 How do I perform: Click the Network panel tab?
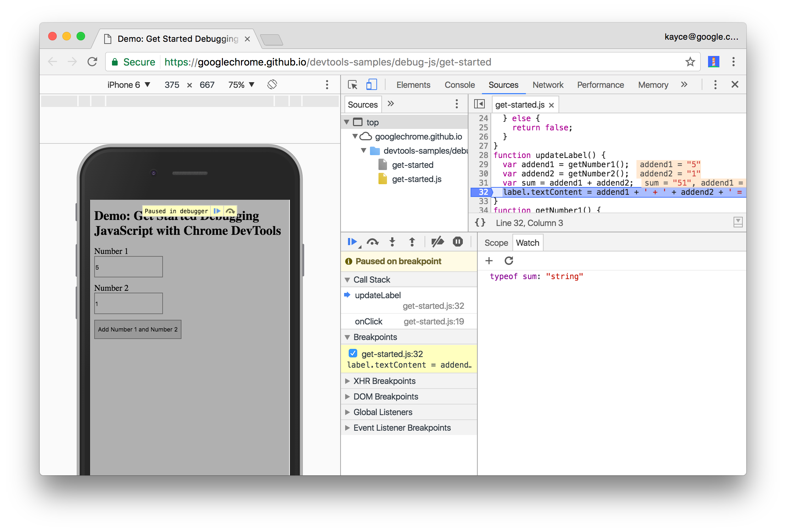pyautogui.click(x=547, y=84)
